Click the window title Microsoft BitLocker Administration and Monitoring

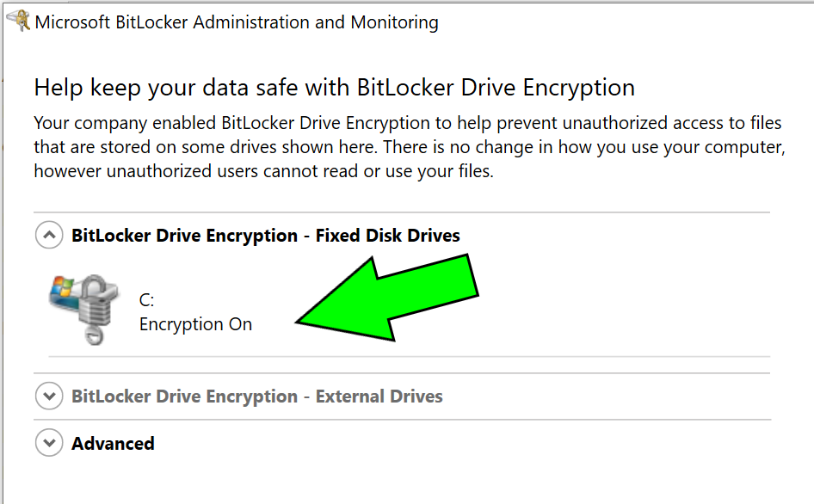pos(237,22)
